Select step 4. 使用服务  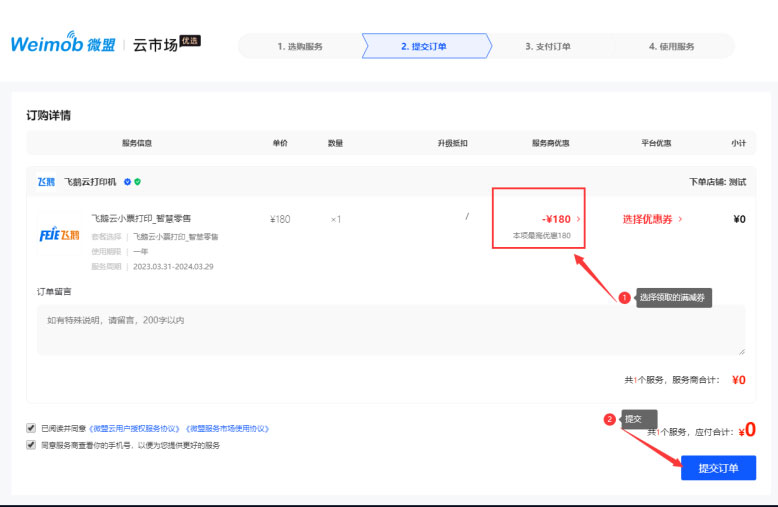(x=671, y=46)
